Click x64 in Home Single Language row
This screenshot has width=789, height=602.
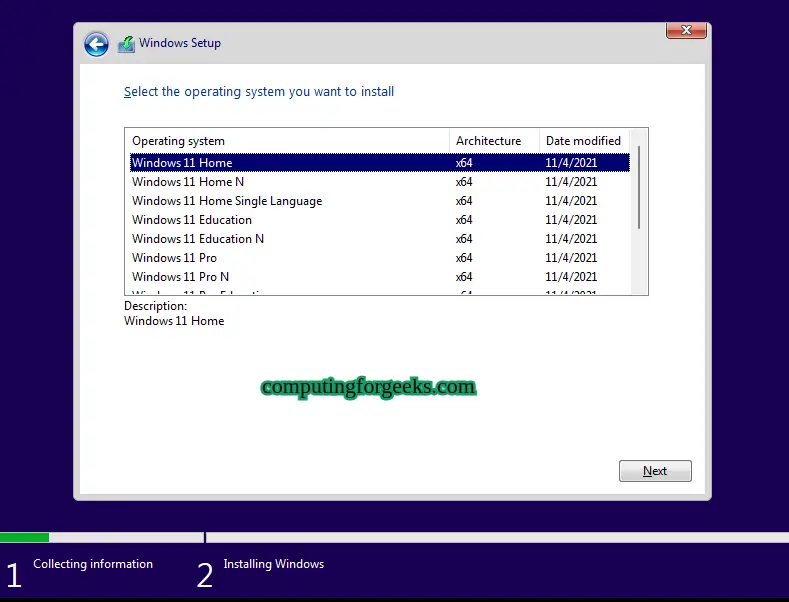coord(464,201)
